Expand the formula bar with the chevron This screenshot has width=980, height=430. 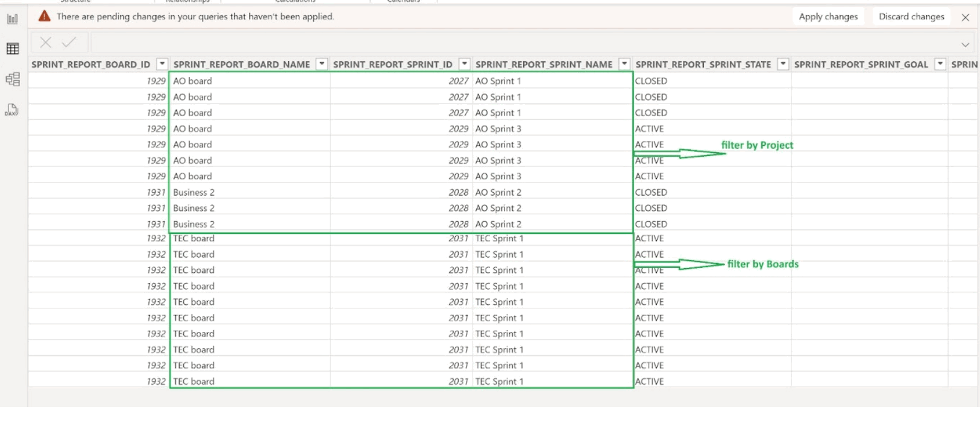click(x=966, y=45)
